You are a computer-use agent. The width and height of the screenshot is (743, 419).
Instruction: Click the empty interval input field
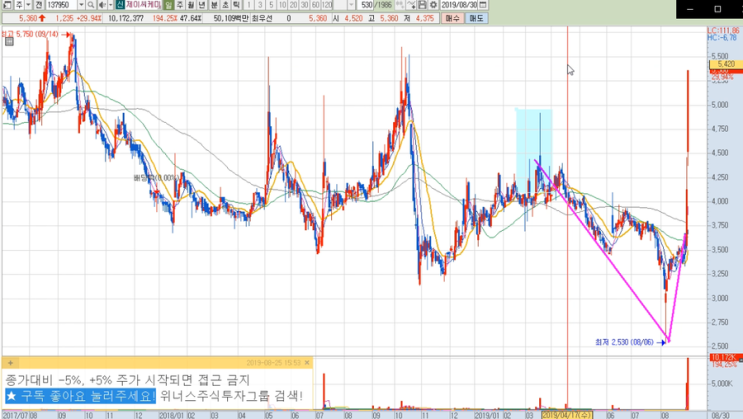coord(340,5)
